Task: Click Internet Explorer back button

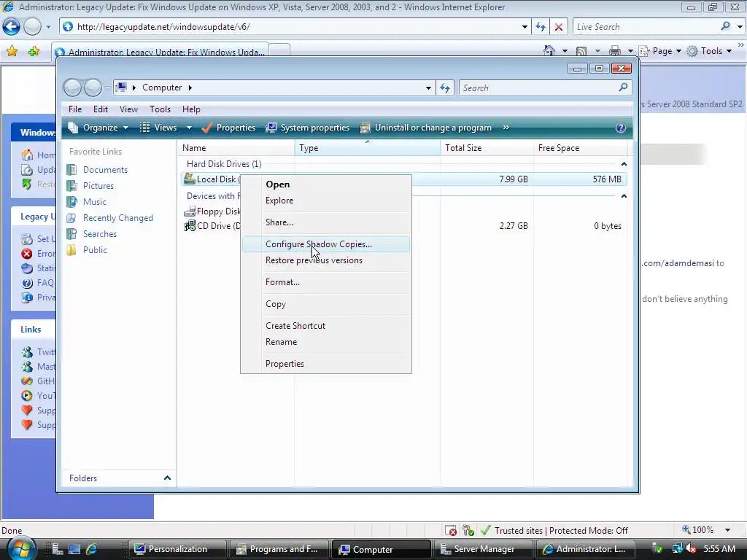Action: [x=12, y=27]
